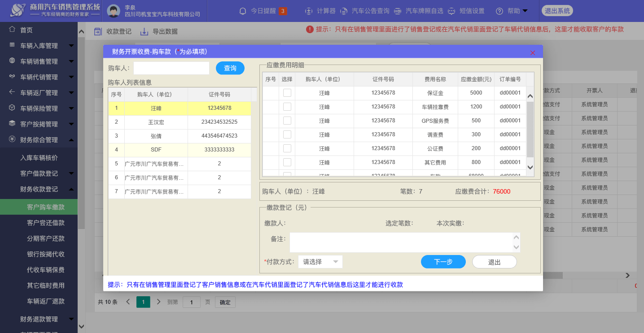Click the red warning icon beside 提示
The height and width of the screenshot is (333, 644).
(x=310, y=29)
